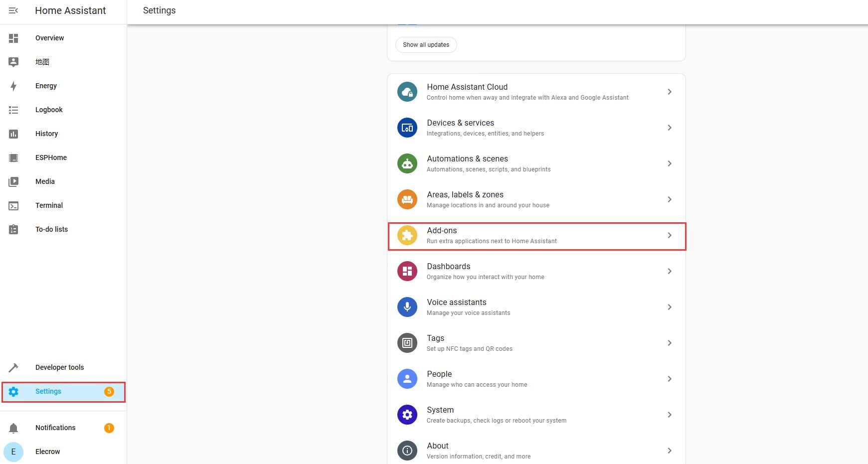Open People via its chevron arrow

coord(670,379)
